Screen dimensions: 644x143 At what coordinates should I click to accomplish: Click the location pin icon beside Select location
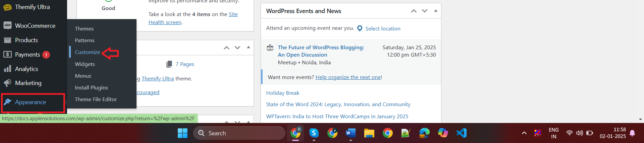(x=360, y=28)
